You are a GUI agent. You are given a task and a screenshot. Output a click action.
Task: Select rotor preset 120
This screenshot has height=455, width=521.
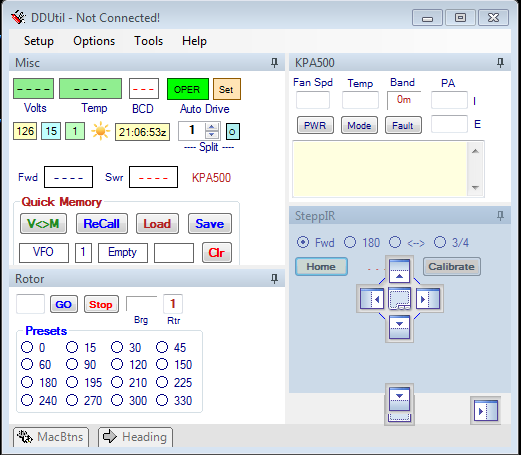tap(117, 364)
